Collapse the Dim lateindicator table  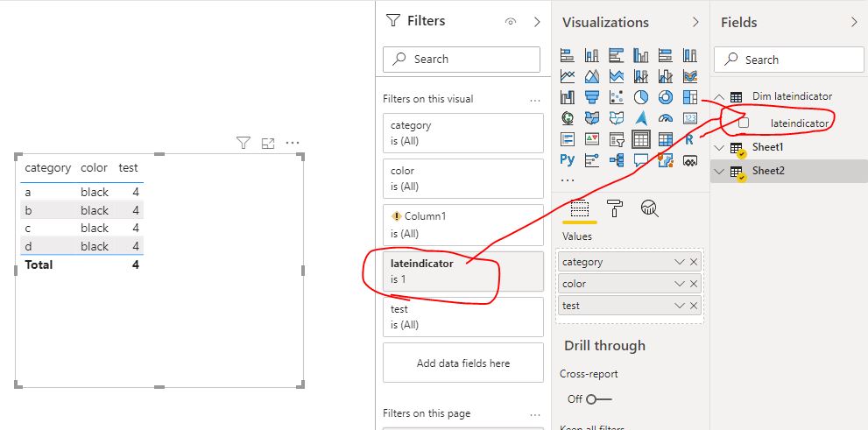pyautogui.click(x=719, y=97)
